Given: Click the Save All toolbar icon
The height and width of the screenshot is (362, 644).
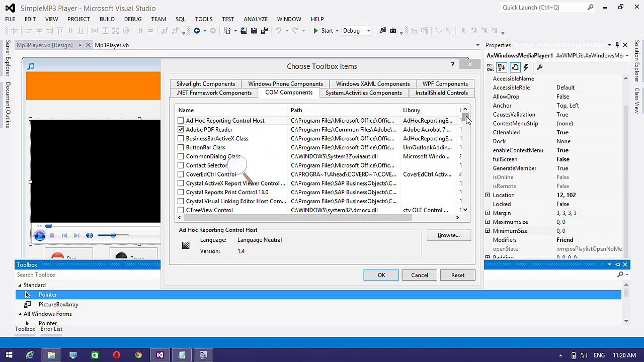Looking at the screenshot, I should [x=264, y=31].
